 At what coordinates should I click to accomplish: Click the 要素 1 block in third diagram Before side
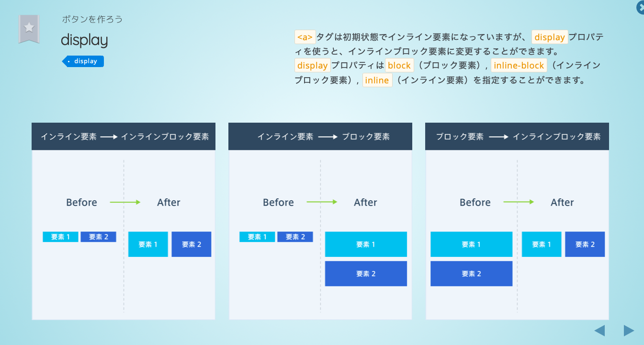(471, 244)
